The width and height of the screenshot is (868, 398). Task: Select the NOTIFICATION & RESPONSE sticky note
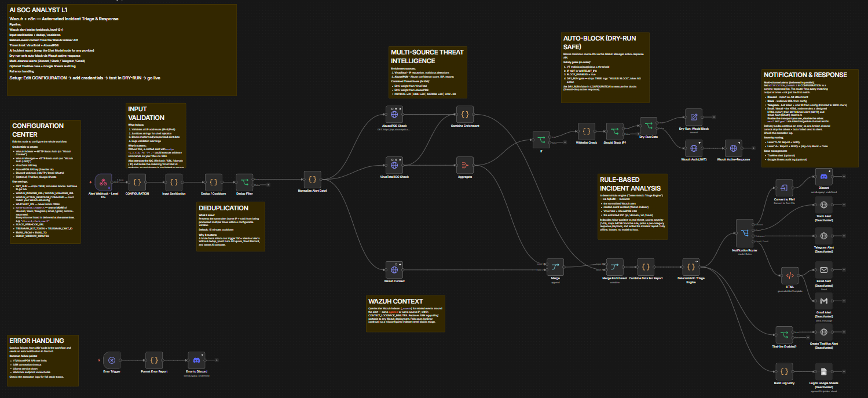809,119
